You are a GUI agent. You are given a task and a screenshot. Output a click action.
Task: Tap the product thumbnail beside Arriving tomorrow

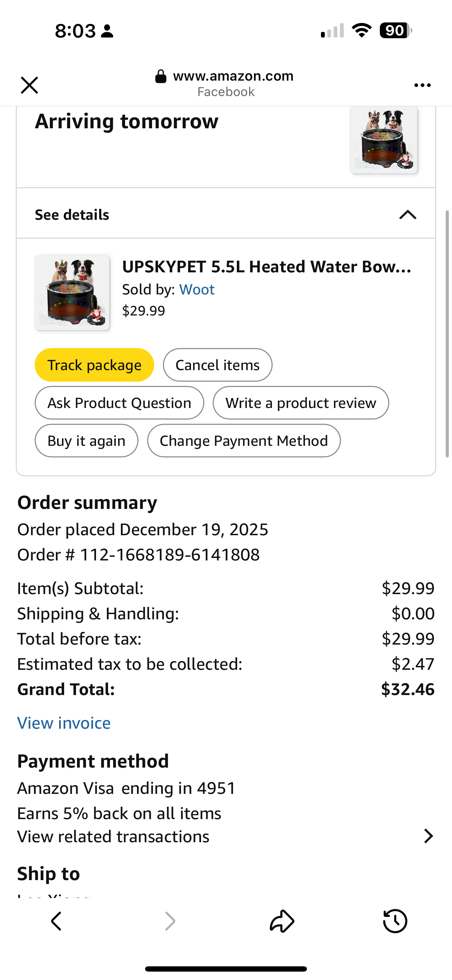coord(384,140)
